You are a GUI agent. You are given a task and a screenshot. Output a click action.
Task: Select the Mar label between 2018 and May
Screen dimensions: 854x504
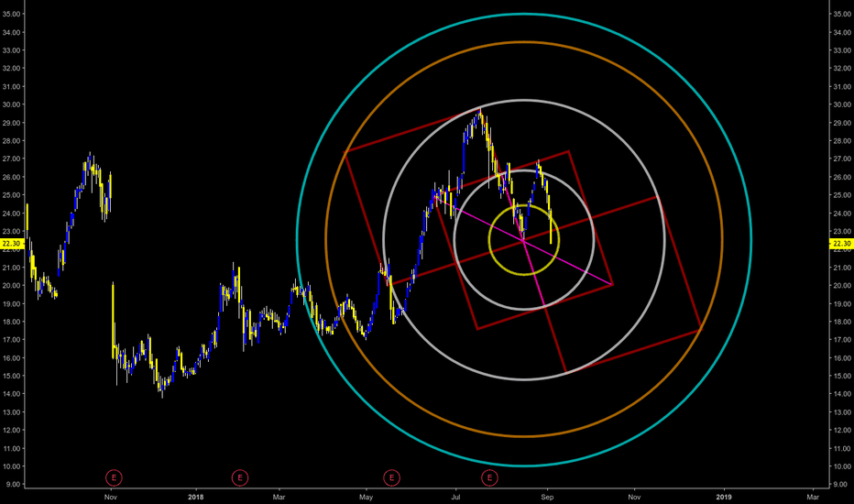[279, 497]
